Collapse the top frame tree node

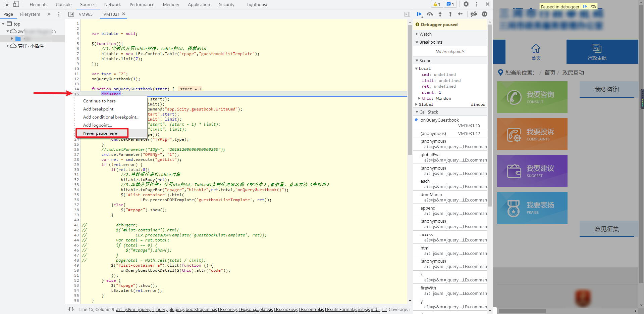(3, 24)
